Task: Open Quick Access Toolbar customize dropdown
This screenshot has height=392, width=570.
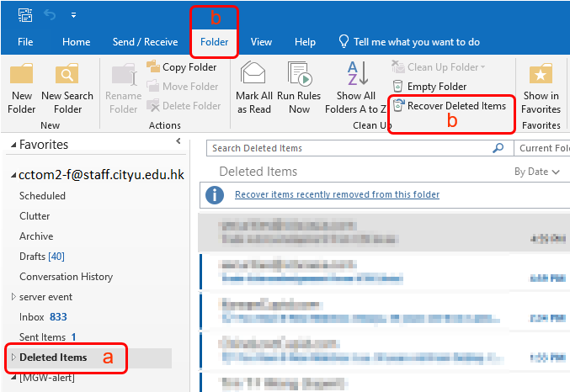Action: click(x=73, y=15)
